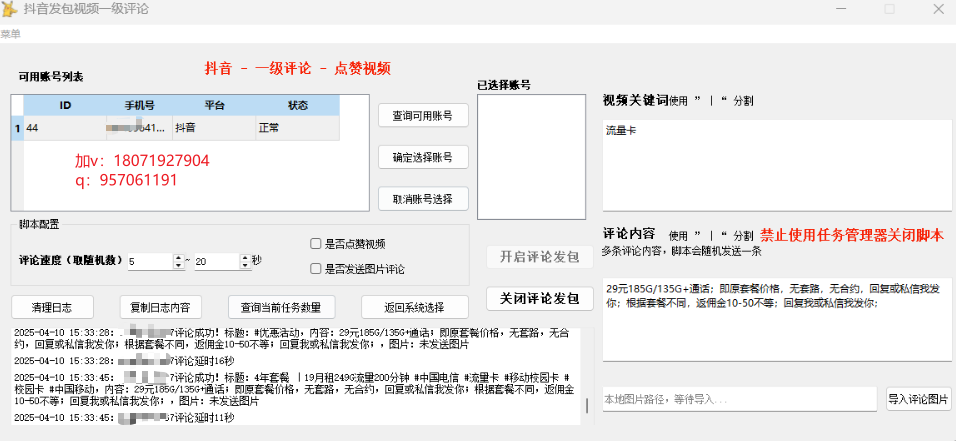Viewport: 956px width, 441px height.
Task: Click log line 评论延时16秒
Action: (x=124, y=360)
